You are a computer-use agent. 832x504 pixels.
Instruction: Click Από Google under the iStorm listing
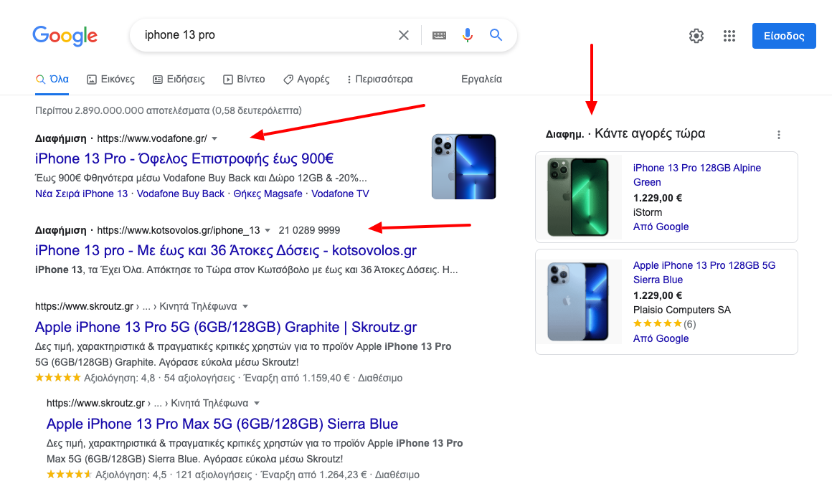[x=661, y=227]
